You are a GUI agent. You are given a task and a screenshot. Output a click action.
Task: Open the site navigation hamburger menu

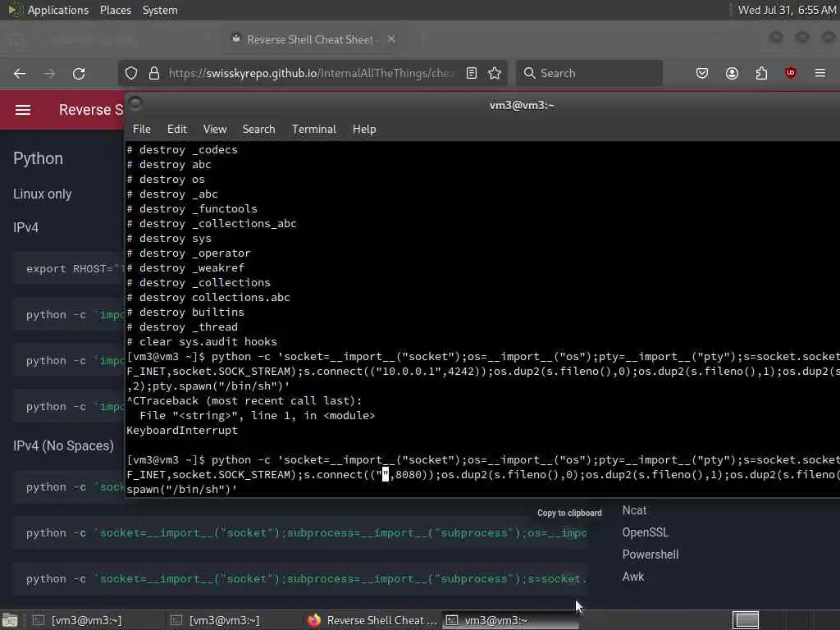[22, 110]
